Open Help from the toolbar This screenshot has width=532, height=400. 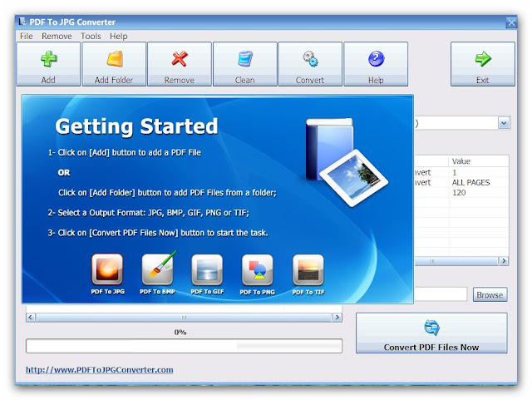pyautogui.click(x=376, y=64)
